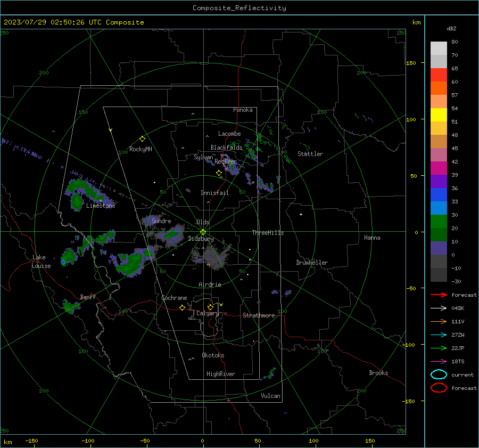Click the yellow diamond marker above Calgary
479x448 pixels.
(x=210, y=307)
